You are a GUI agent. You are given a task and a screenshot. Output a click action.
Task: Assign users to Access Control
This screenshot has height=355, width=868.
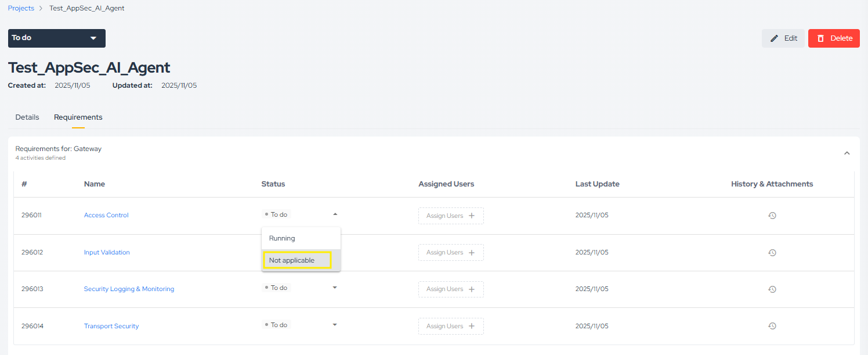tap(451, 216)
